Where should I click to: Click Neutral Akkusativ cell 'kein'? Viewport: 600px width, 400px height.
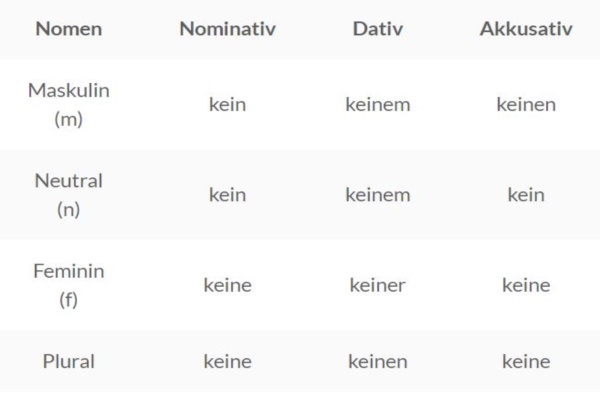526,195
